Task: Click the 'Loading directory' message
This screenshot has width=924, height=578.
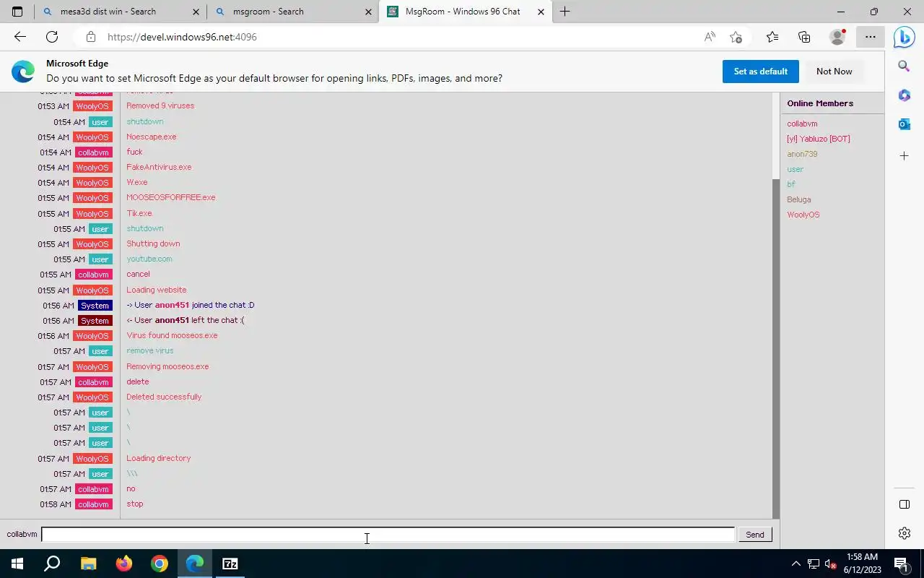Action: pos(159,458)
